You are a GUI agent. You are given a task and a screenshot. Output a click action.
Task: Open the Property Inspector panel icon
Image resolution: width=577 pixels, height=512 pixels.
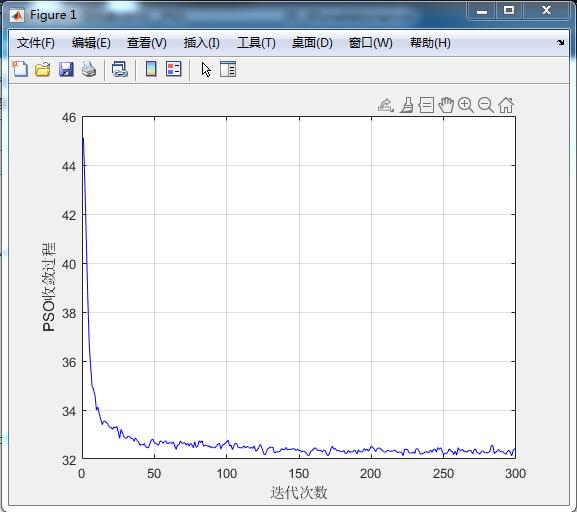pos(228,69)
